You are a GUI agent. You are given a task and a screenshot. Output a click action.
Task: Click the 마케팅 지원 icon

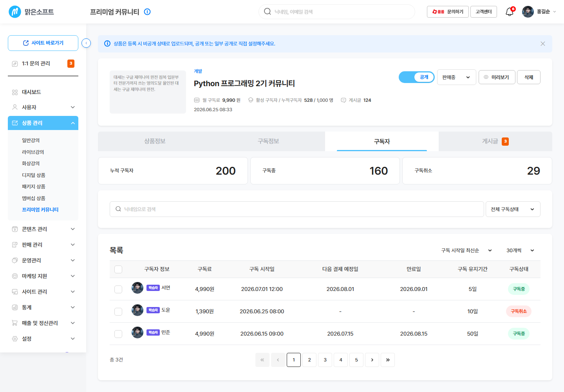pyautogui.click(x=15, y=276)
